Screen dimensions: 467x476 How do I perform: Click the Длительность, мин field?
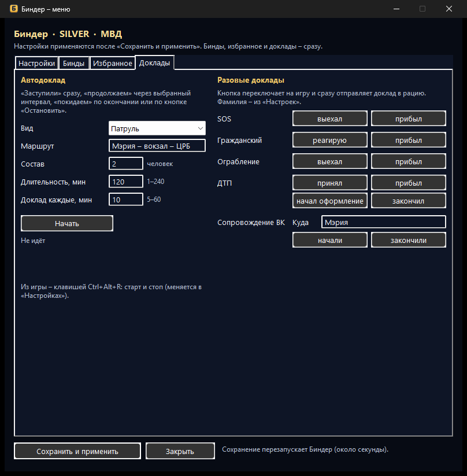tap(125, 182)
